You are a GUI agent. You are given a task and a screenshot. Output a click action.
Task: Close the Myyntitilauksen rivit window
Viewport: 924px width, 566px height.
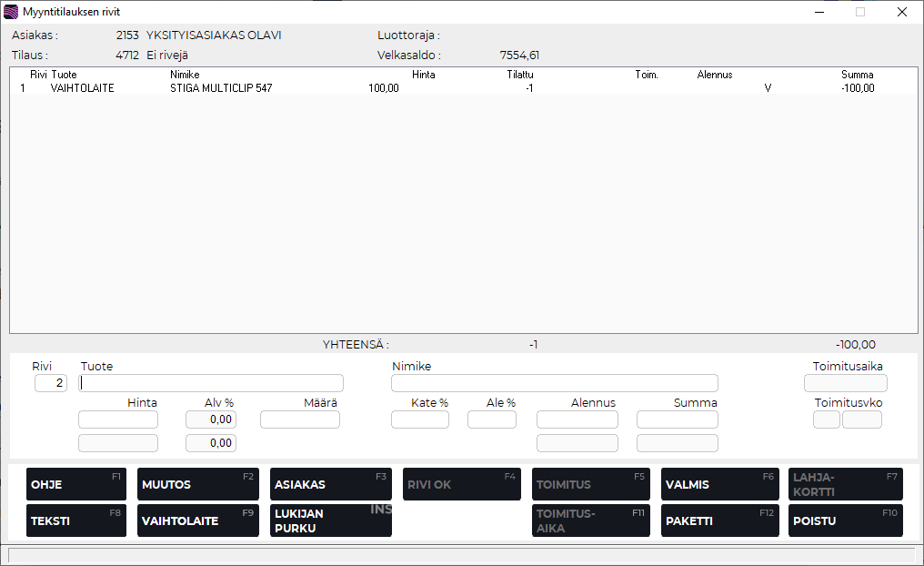click(901, 12)
